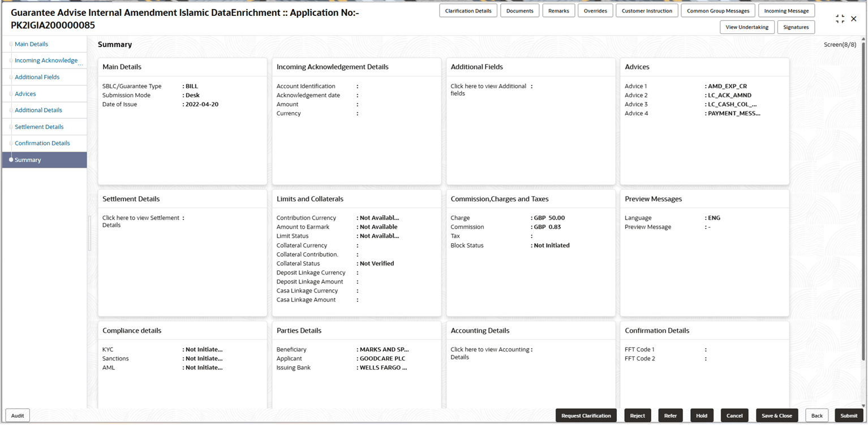868x425 pixels.
Task: Click 'Click here to view Additional fields'
Action: [488, 90]
